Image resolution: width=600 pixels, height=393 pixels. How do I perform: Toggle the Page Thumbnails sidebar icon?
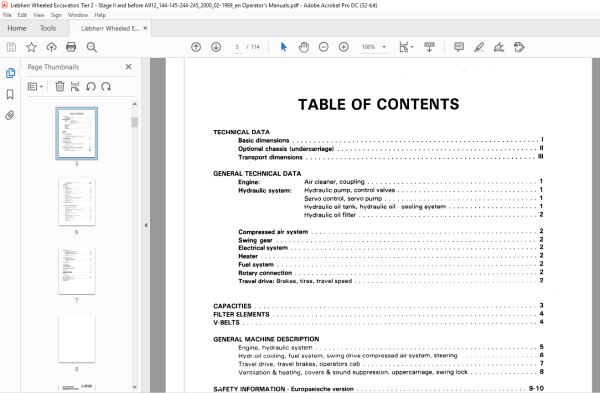click(x=10, y=73)
